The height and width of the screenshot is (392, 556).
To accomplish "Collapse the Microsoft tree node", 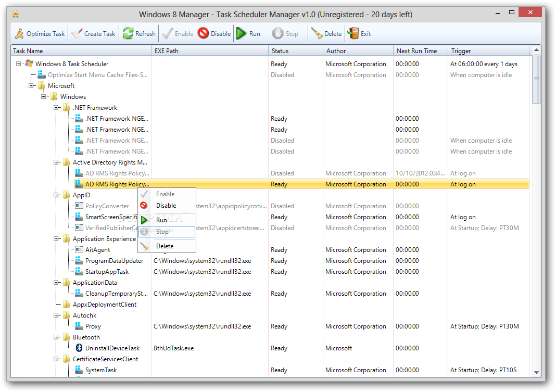I will tap(31, 85).
